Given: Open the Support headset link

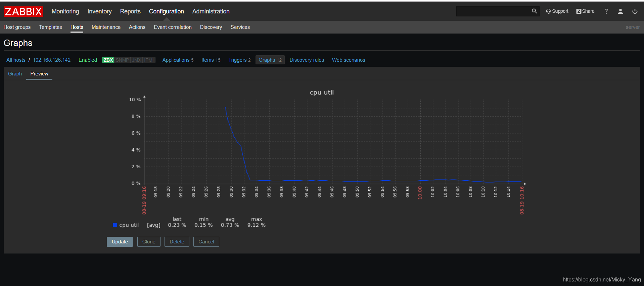Looking at the screenshot, I should tap(557, 11).
